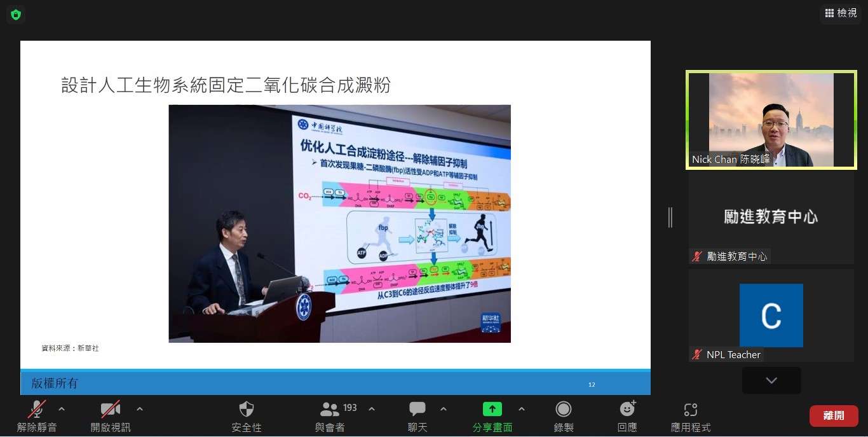Click the panel divider resize handle

click(x=670, y=218)
